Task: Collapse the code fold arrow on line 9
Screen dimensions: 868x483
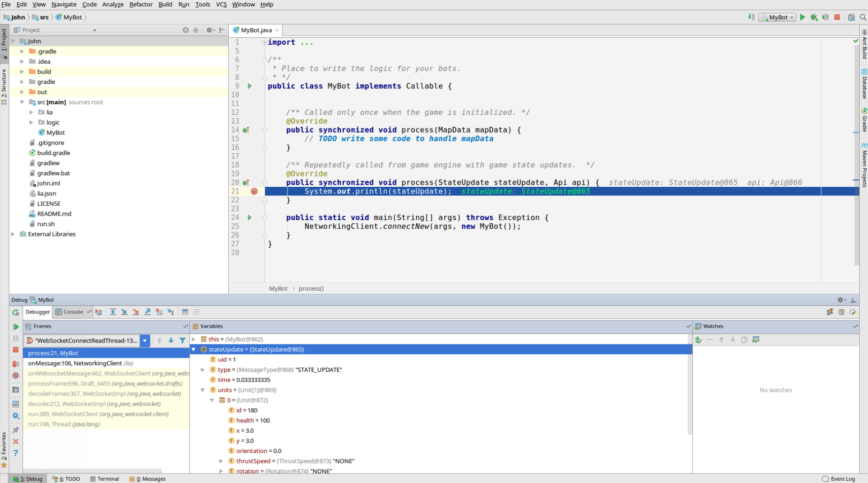Action: (x=265, y=86)
